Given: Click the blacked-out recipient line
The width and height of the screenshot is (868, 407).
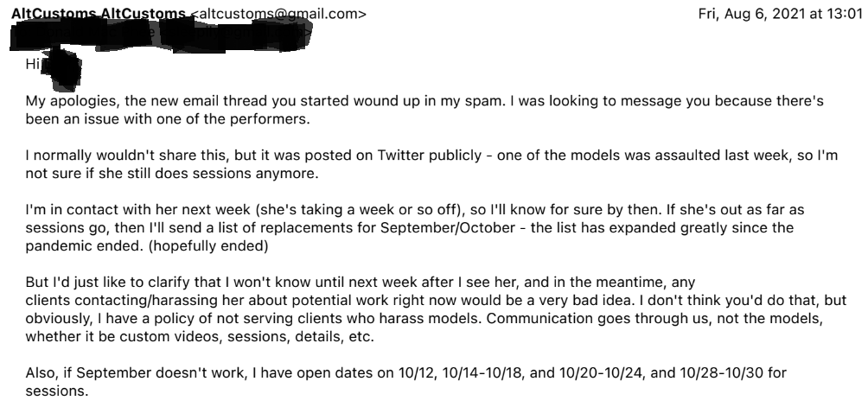Looking at the screenshot, I should (161, 35).
